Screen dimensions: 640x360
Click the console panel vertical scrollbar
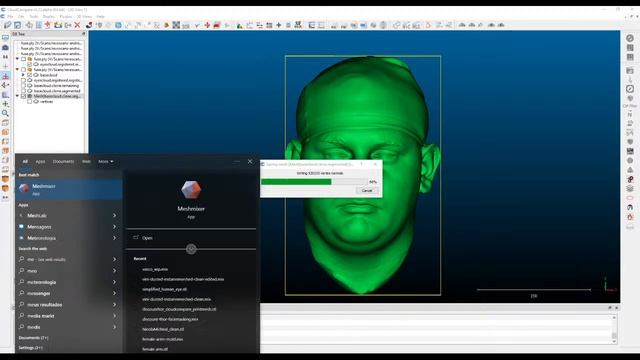coord(614,329)
